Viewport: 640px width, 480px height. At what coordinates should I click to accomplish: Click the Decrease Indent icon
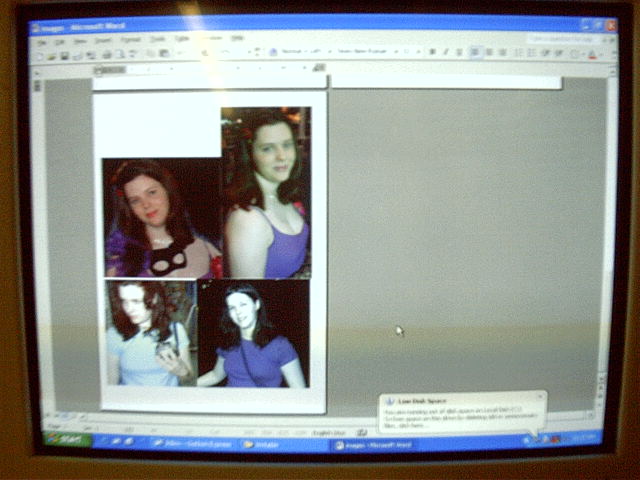(546, 53)
